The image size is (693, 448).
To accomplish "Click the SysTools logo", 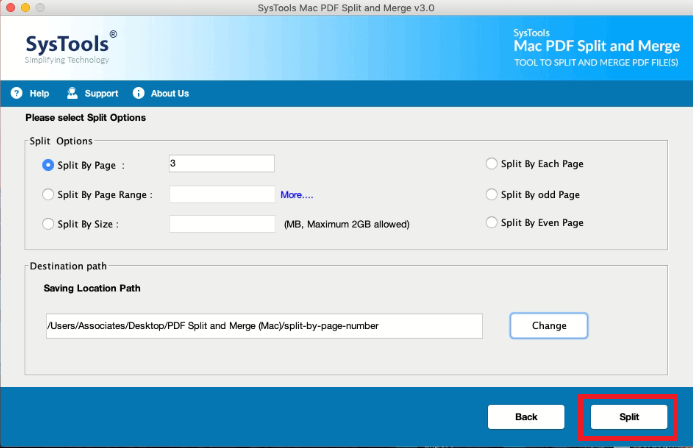I will [71, 47].
